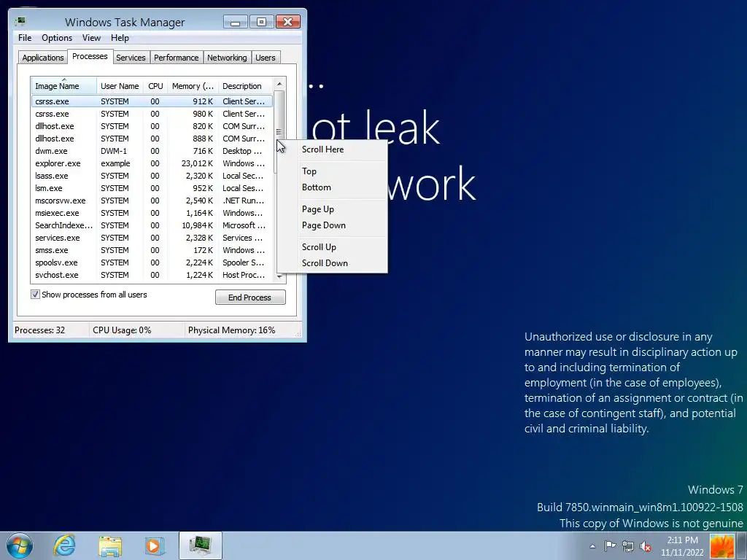This screenshot has height=560, width=747.
Task: Click the Task Manager taskbar button
Action: (x=201, y=545)
